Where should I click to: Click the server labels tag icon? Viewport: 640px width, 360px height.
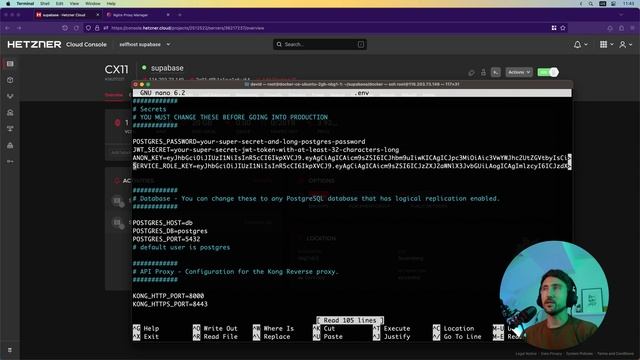point(471,73)
